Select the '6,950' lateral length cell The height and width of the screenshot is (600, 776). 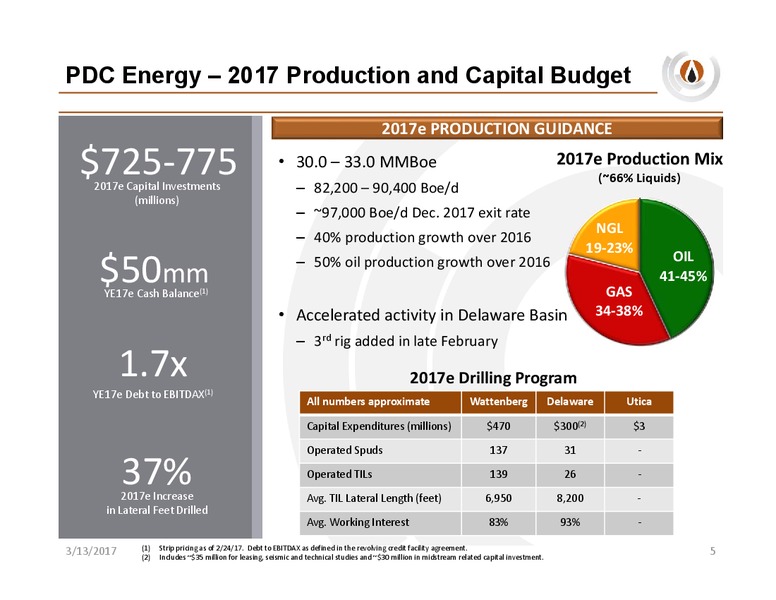498,499
